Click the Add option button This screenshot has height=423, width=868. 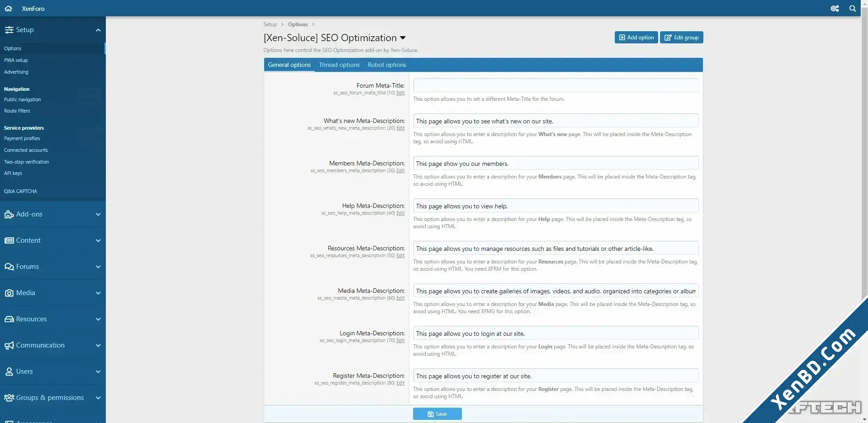click(636, 38)
